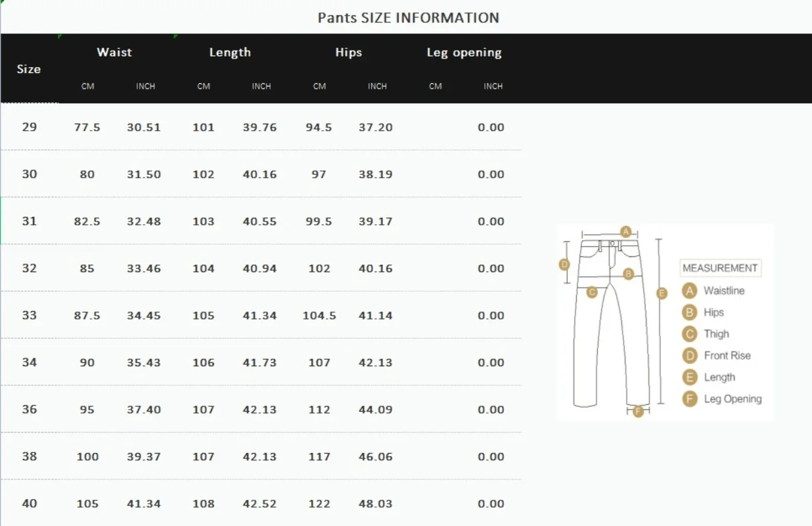The width and height of the screenshot is (812, 526).
Task: Click the 77.5 waist centimeter cell
Action: (87, 128)
